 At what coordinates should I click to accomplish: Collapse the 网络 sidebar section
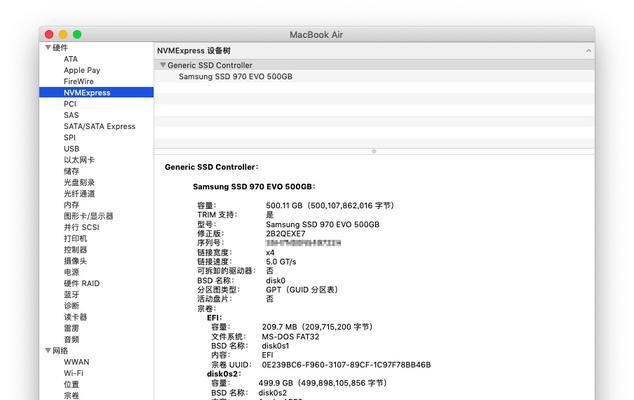pos(48,350)
